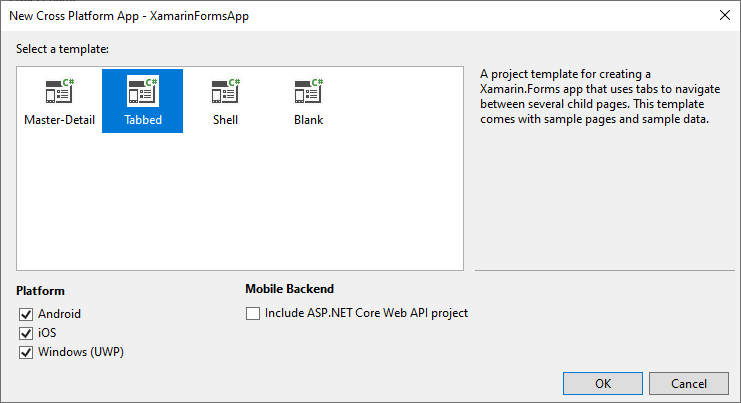Image resolution: width=741 pixels, height=403 pixels.
Task: Click the Master-Detail template label
Action: (x=59, y=121)
